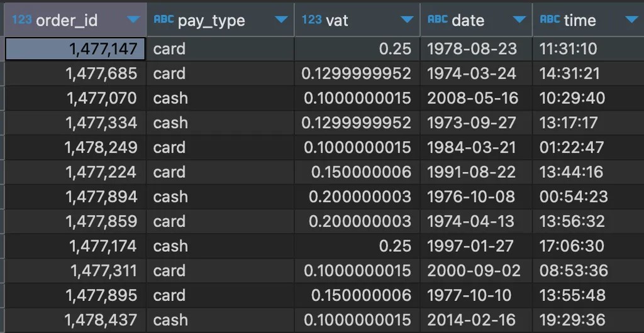Click the date cell 1991-08-22
The image size is (644, 333).
(476, 172)
